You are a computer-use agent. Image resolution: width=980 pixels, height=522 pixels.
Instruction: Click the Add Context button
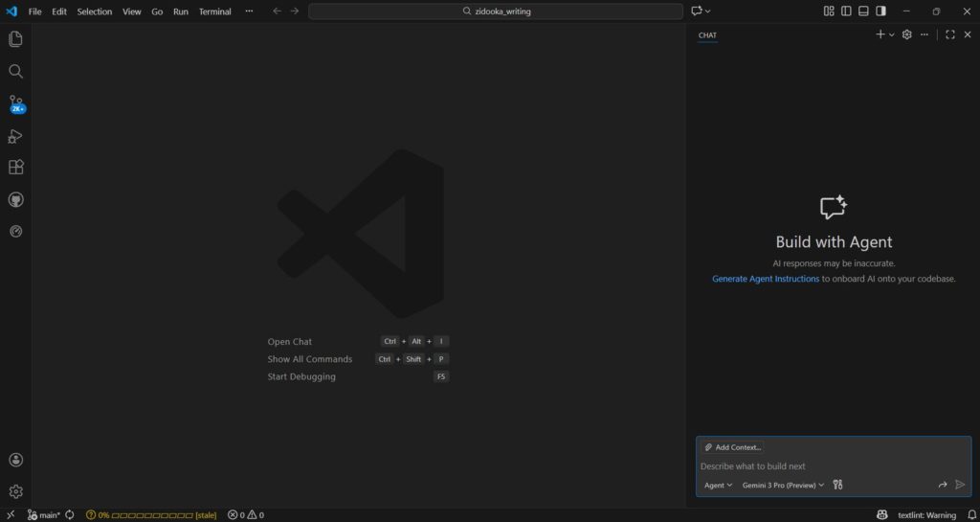[733, 447]
